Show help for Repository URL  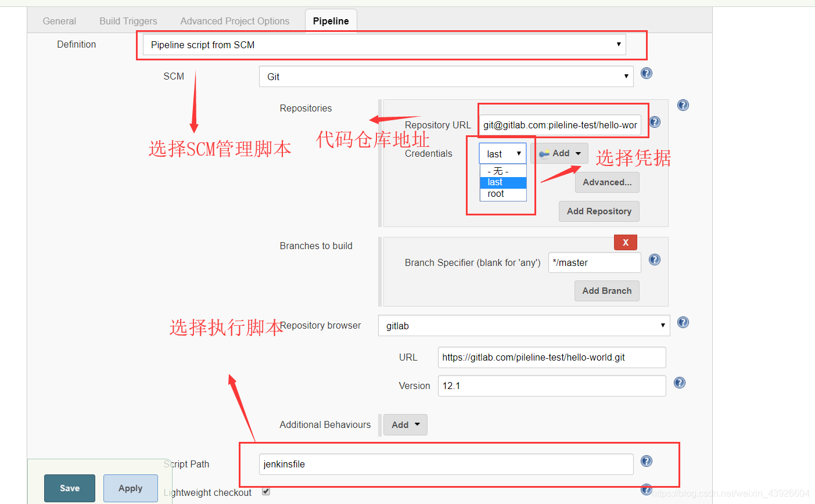[x=655, y=122]
